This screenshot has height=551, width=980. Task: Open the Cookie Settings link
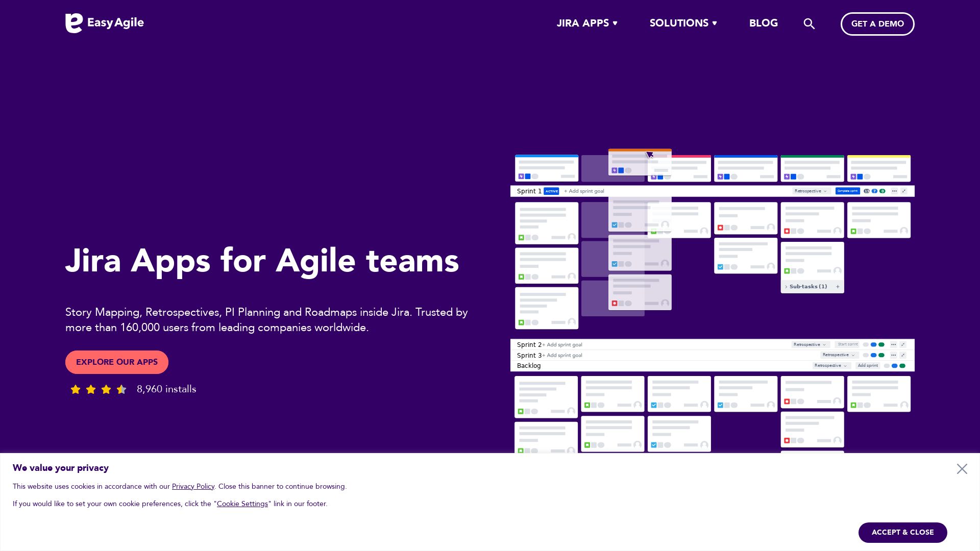pyautogui.click(x=242, y=504)
